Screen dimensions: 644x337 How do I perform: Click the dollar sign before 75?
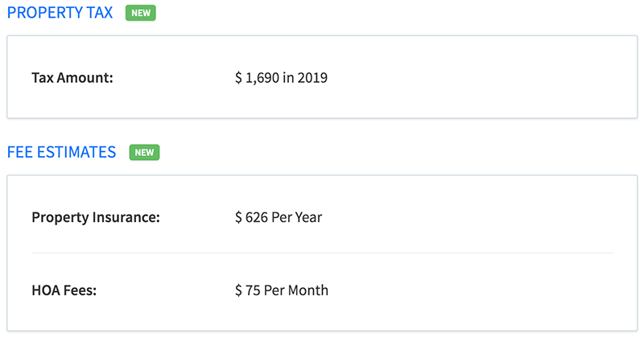click(x=238, y=290)
